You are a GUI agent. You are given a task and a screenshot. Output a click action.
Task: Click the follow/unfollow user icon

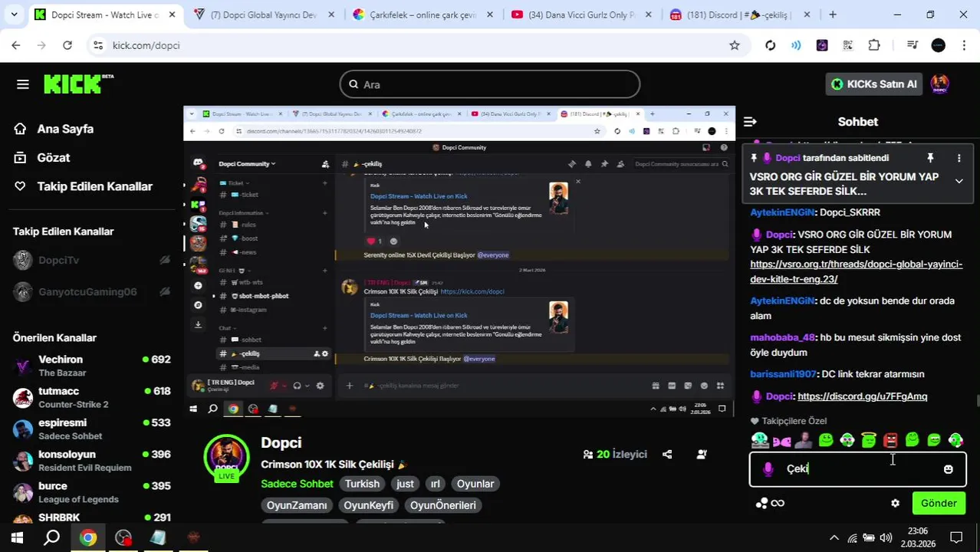pos(702,454)
